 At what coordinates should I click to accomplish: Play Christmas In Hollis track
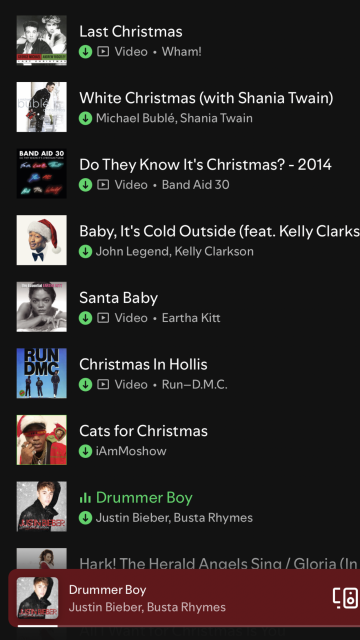180,373
